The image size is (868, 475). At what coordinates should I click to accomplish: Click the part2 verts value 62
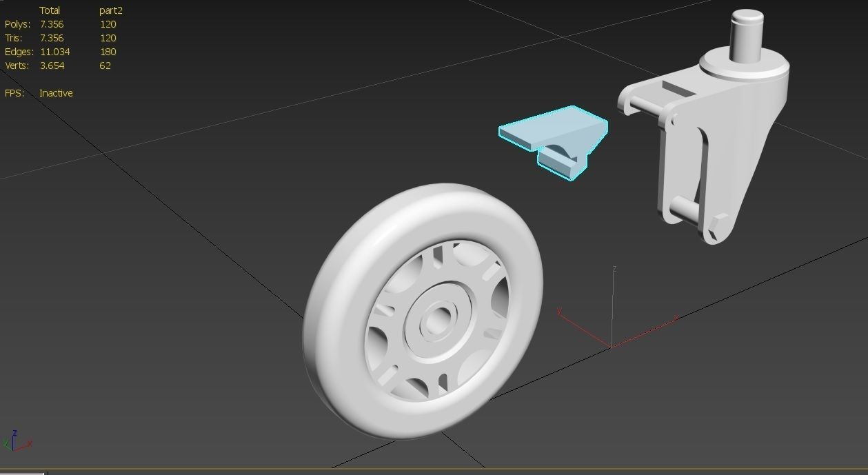[105, 65]
